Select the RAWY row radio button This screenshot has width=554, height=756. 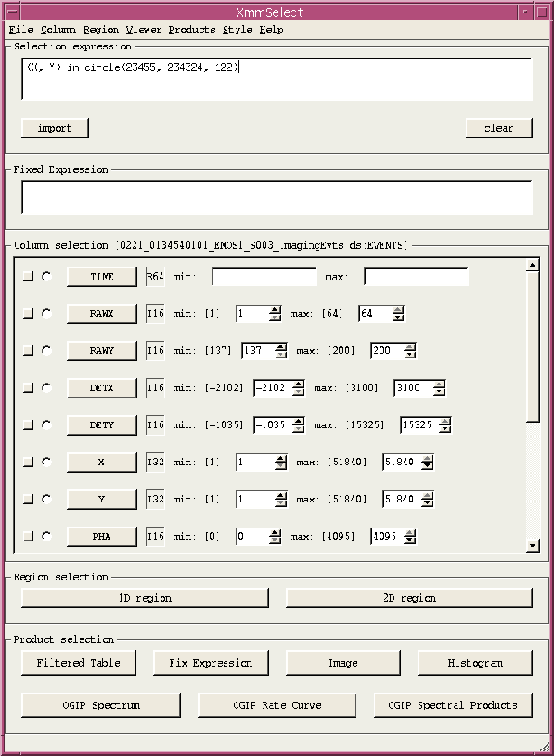tap(46, 350)
